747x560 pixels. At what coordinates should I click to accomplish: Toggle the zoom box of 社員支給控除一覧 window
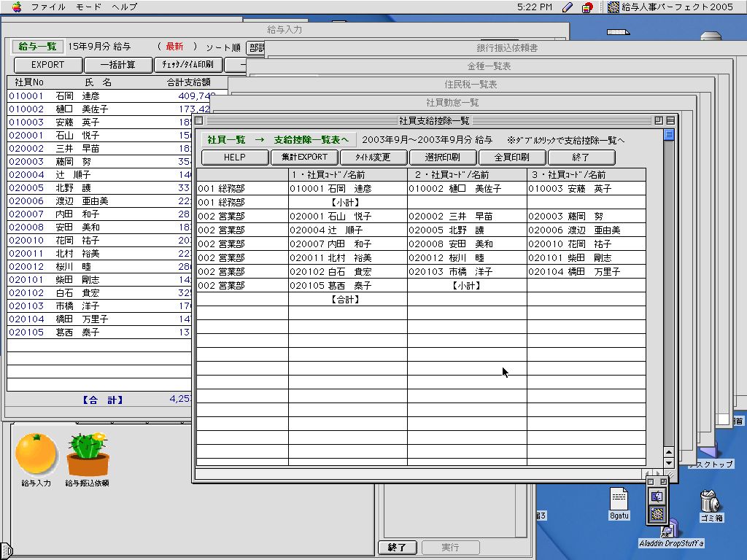tap(659, 120)
